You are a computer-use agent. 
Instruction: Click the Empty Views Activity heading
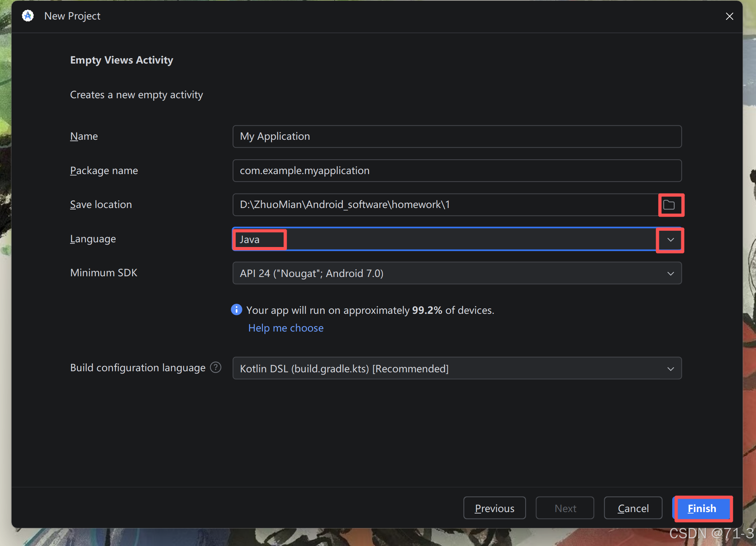tap(122, 60)
